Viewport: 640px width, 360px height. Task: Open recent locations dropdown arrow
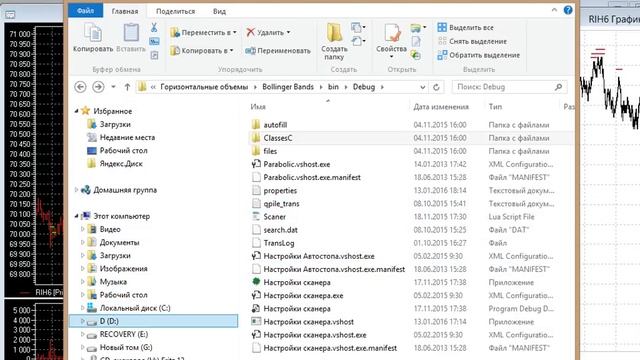pos(113,87)
